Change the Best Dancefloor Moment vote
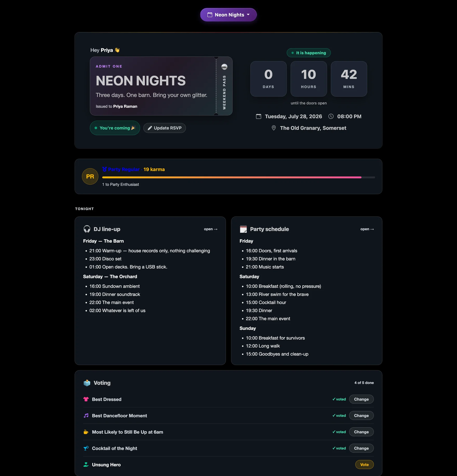The height and width of the screenshot is (476, 457). [x=361, y=415]
